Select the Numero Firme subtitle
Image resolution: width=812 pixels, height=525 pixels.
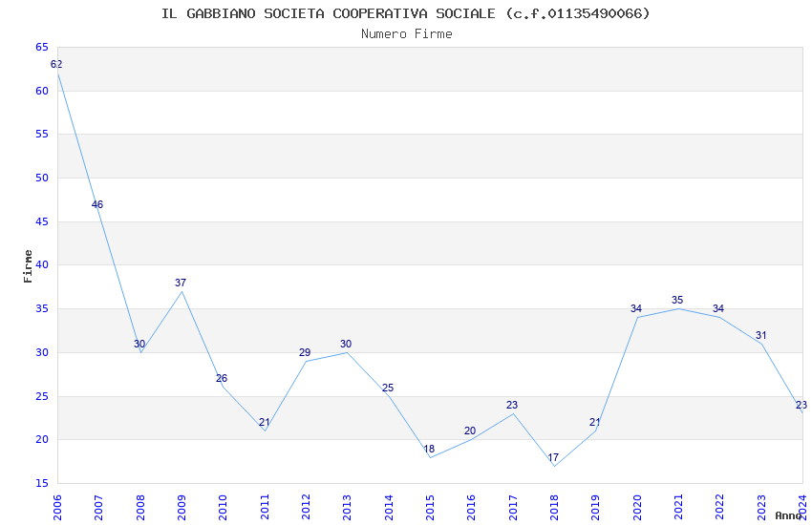click(407, 34)
